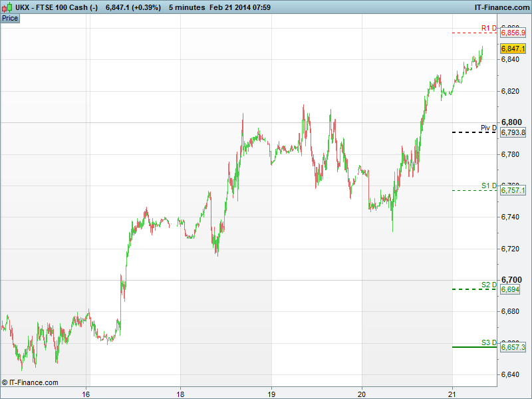Click the S3 D support value 6,657.3
532x399 pixels.
click(x=513, y=347)
